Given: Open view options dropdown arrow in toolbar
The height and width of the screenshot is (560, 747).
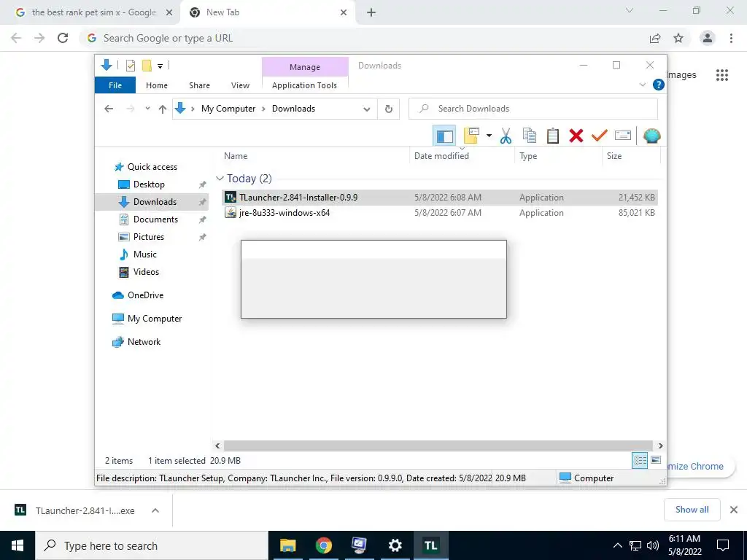Looking at the screenshot, I should (489, 136).
